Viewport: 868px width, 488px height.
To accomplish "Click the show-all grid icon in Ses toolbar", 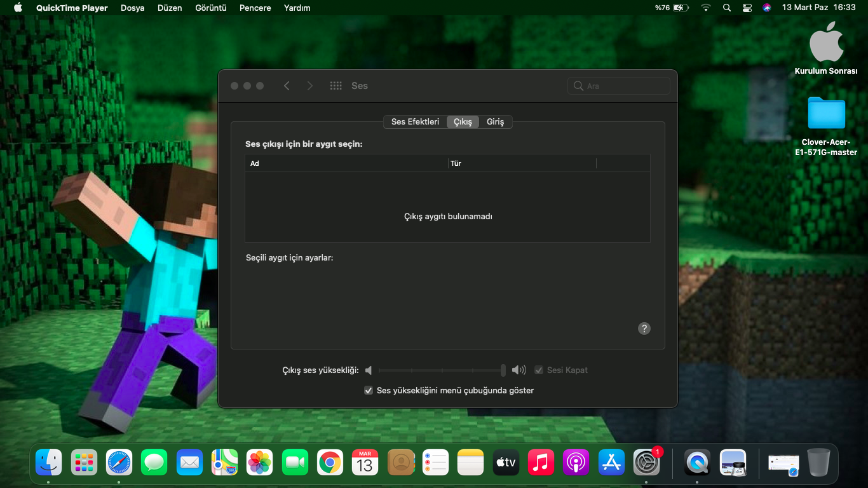I will pos(336,86).
